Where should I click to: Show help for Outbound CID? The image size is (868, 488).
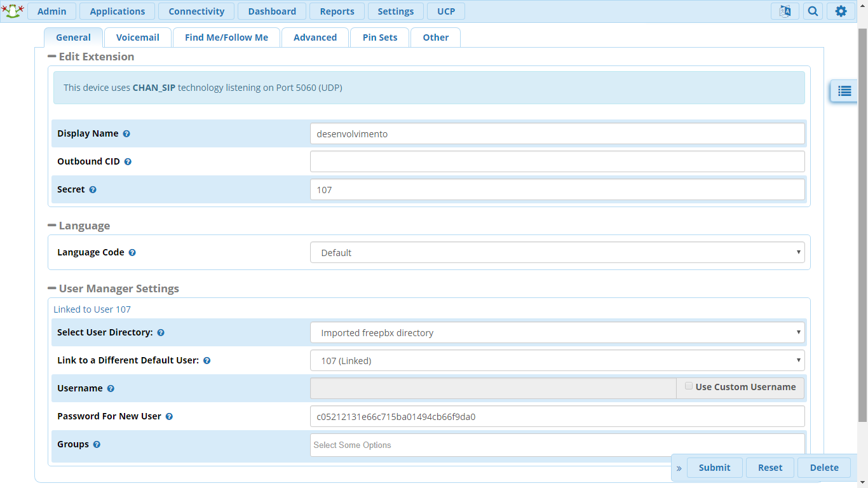click(128, 162)
